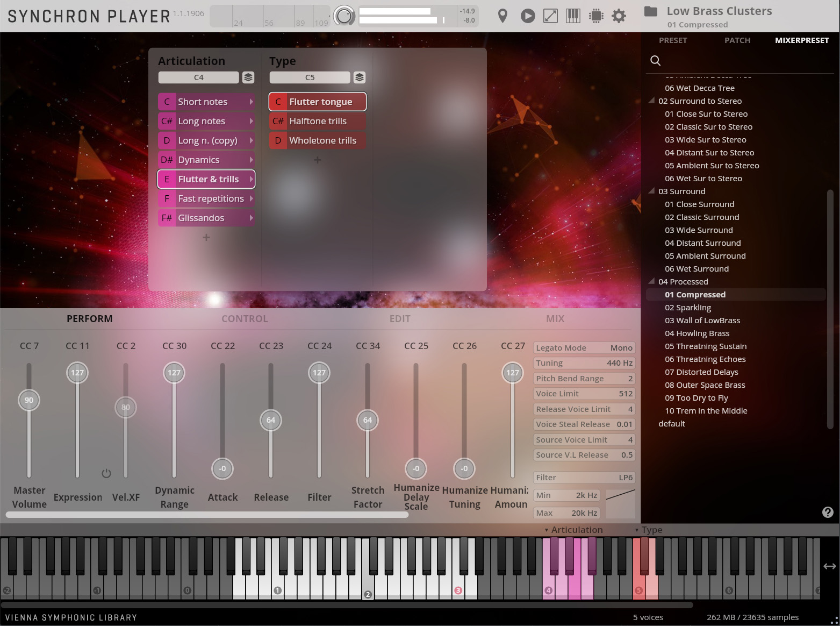840x626 pixels.
Task: Select 02 Sparkling mixer preset
Action: pyautogui.click(x=688, y=308)
